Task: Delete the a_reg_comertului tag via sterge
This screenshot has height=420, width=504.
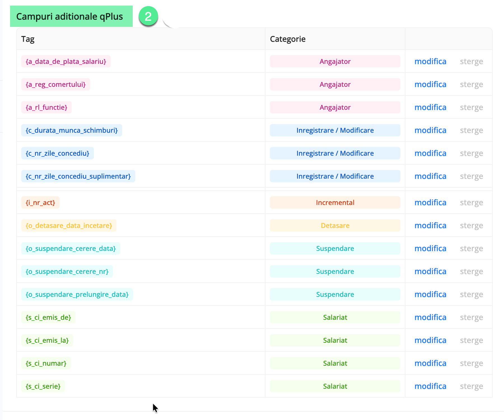Action: (x=471, y=84)
